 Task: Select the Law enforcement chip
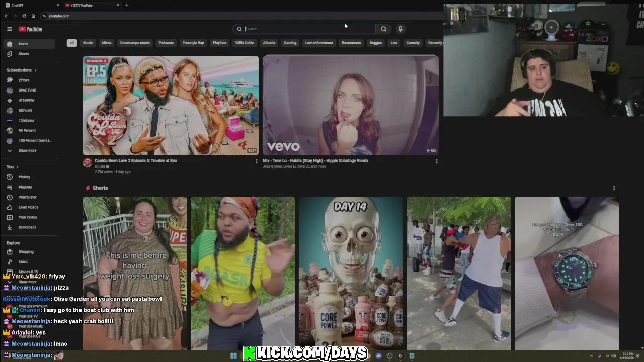pyautogui.click(x=319, y=43)
